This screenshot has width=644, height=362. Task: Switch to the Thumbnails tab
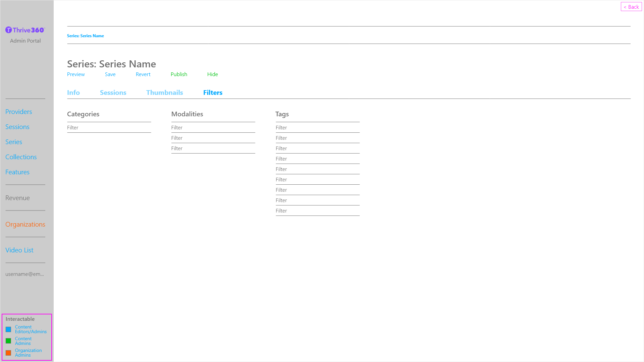164,93
